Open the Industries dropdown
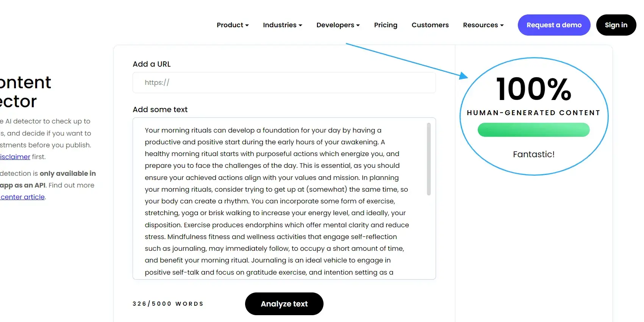This screenshot has width=644, height=322. click(x=282, y=25)
